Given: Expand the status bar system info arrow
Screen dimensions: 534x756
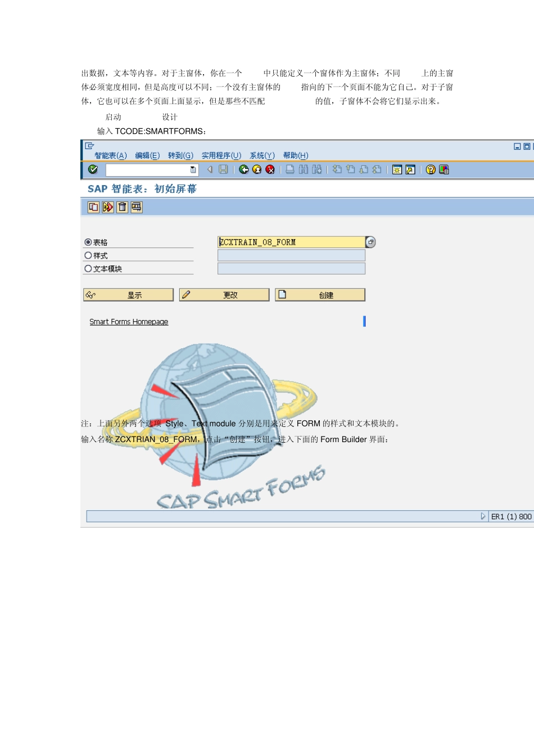Looking at the screenshot, I should coord(483,516).
